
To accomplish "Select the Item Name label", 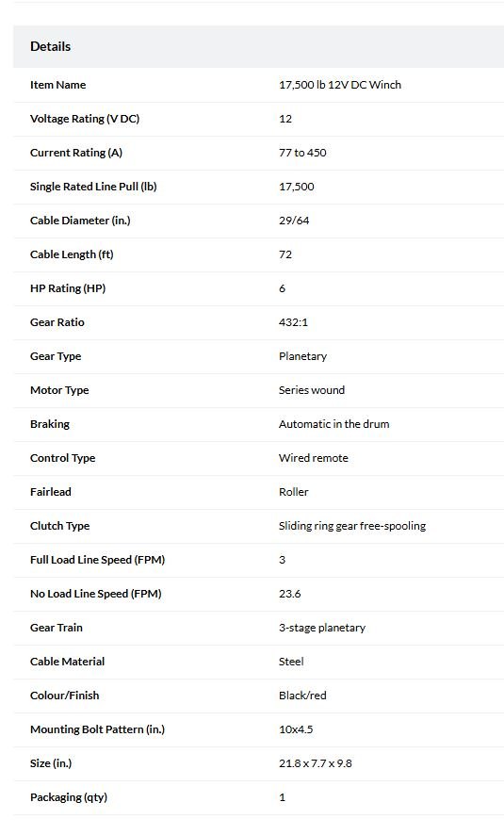I will [x=58, y=85].
